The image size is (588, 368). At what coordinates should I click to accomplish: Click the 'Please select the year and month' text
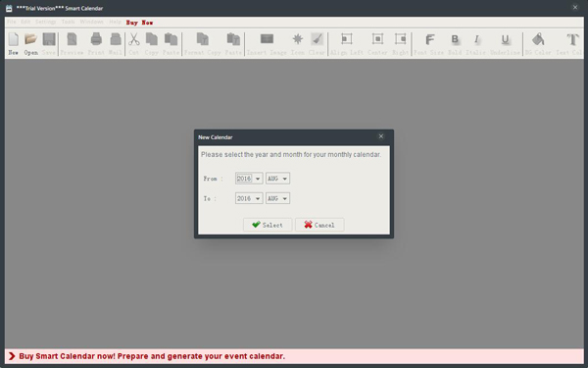coord(291,154)
